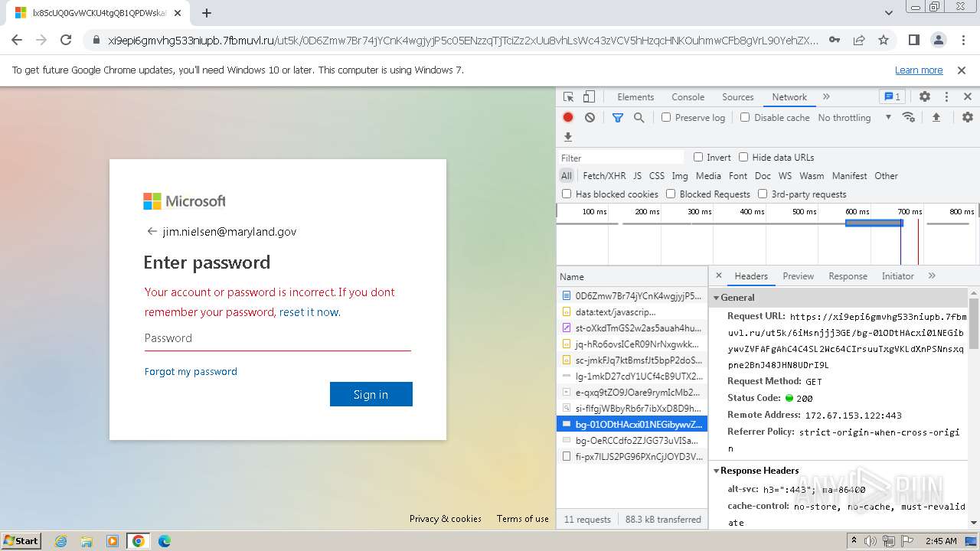
Task: Check Has blocked cookies checkbox
Action: 567,194
